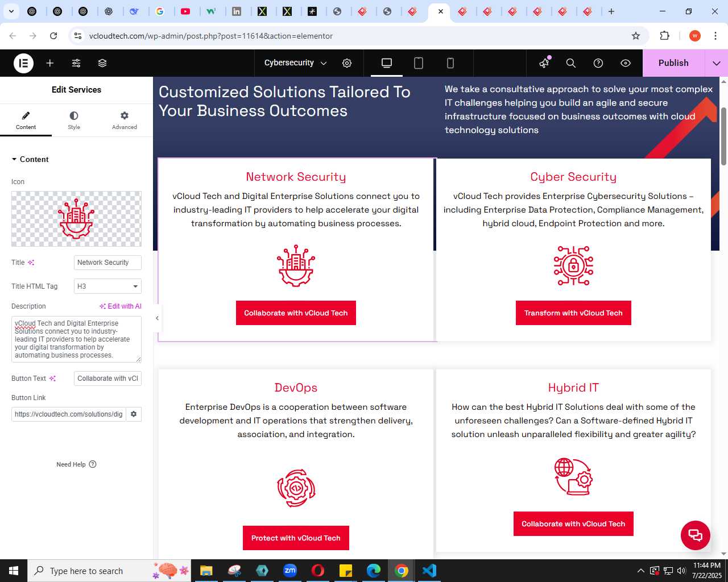Image resolution: width=728 pixels, height=582 pixels.
Task: Open File Explorer from taskbar
Action: coord(206,571)
